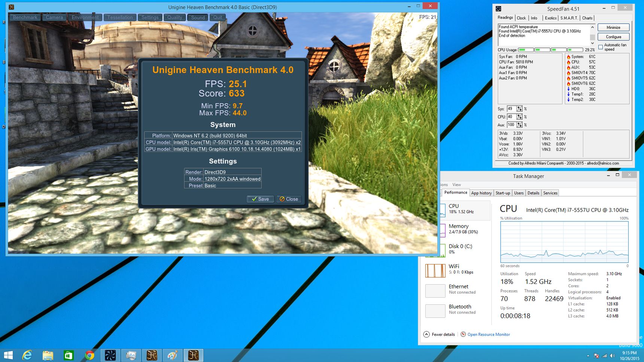
Task: Click the flame icon beside System 61C
Action: pos(568,57)
